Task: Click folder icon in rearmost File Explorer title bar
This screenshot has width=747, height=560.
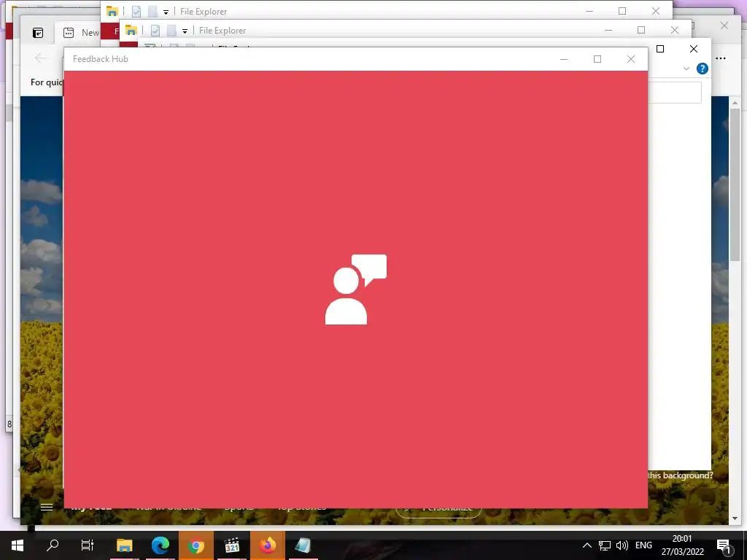Action: 112,11
